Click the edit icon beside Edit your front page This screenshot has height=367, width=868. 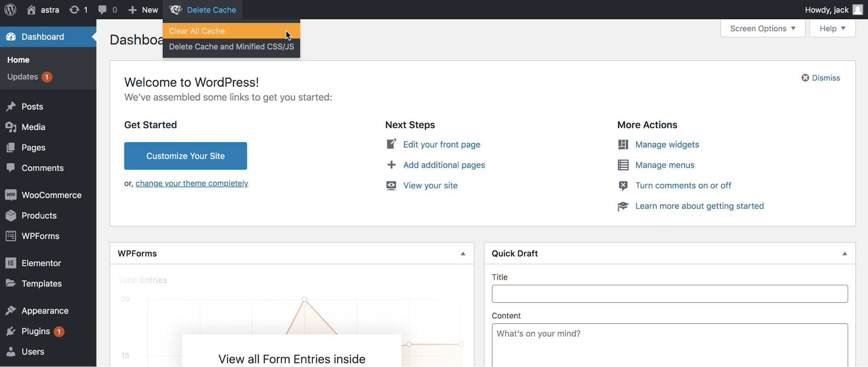[x=391, y=144]
